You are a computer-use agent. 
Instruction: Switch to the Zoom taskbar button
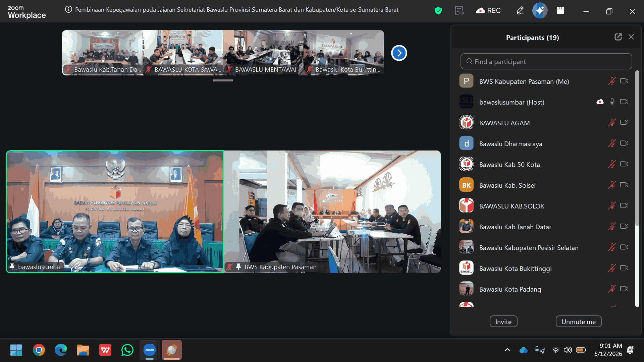150,350
